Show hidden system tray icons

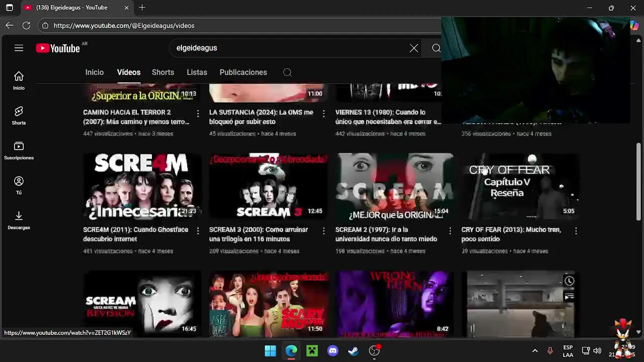(535, 350)
